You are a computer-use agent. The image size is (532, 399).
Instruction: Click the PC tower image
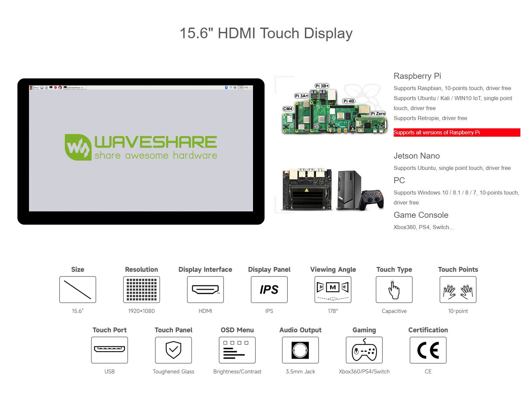(x=349, y=190)
